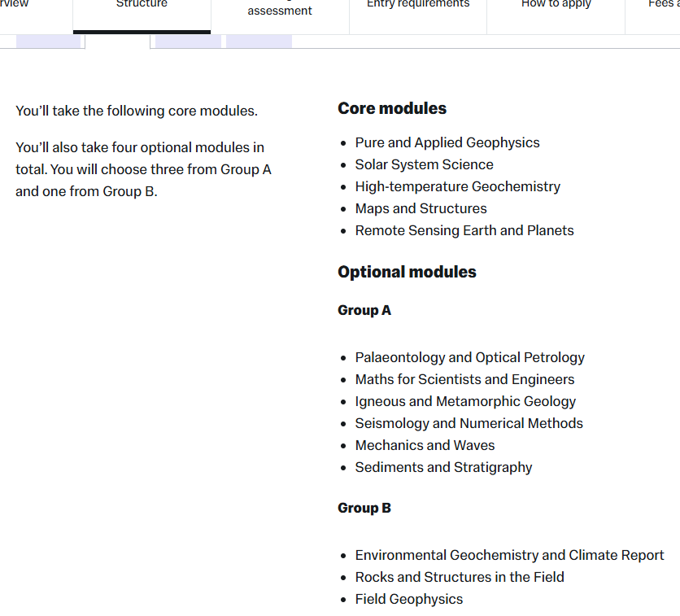The image size is (680, 616).
Task: Click the Group A subheading
Action: tap(364, 310)
